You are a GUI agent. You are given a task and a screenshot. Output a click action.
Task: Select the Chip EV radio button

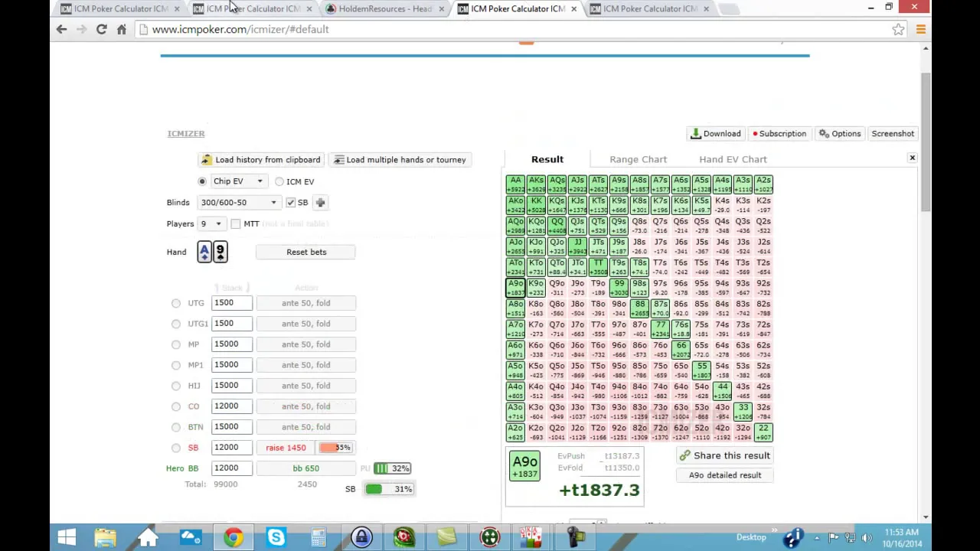coord(202,181)
